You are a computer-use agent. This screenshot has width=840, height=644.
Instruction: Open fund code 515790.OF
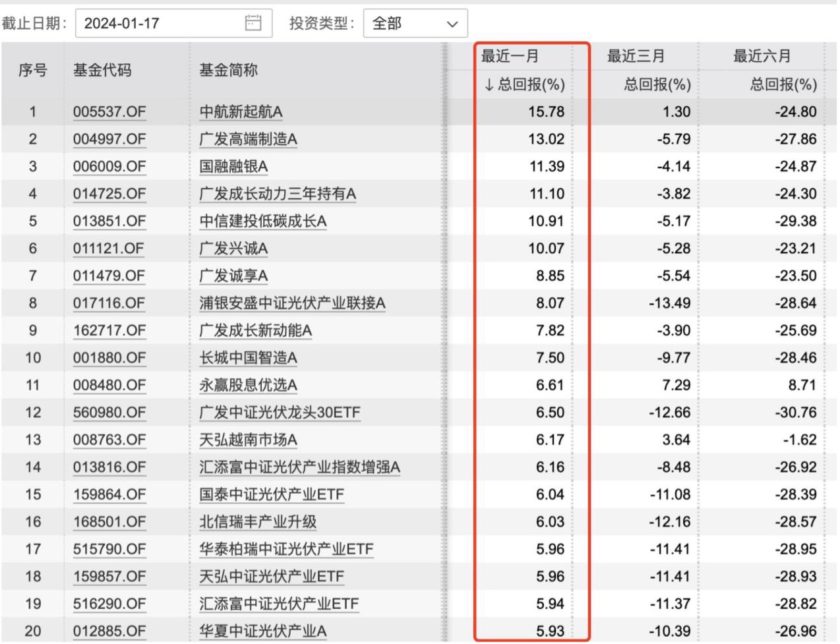[109, 549]
